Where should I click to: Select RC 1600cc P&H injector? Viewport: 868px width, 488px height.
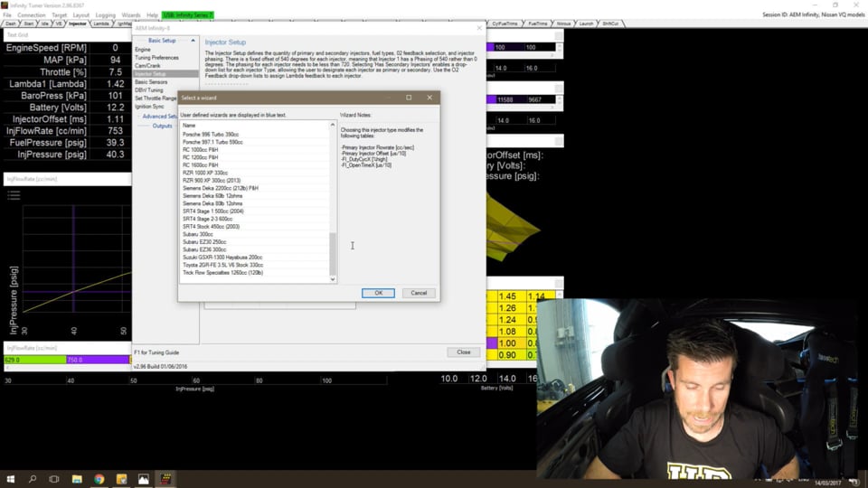click(x=201, y=165)
